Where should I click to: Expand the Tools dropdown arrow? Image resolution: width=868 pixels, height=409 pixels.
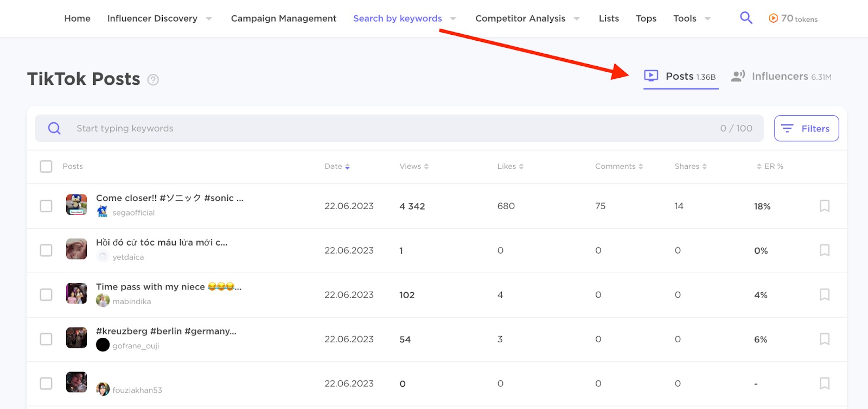707,19
